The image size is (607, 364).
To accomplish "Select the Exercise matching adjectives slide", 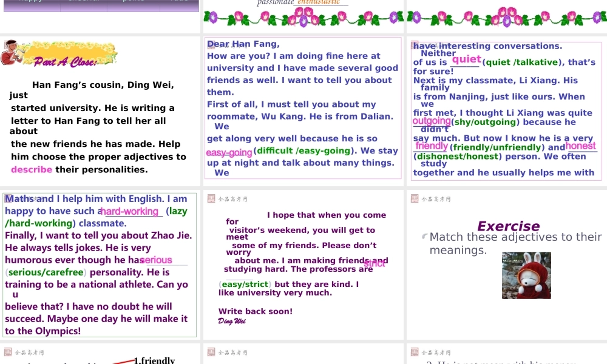I will click(x=507, y=265).
